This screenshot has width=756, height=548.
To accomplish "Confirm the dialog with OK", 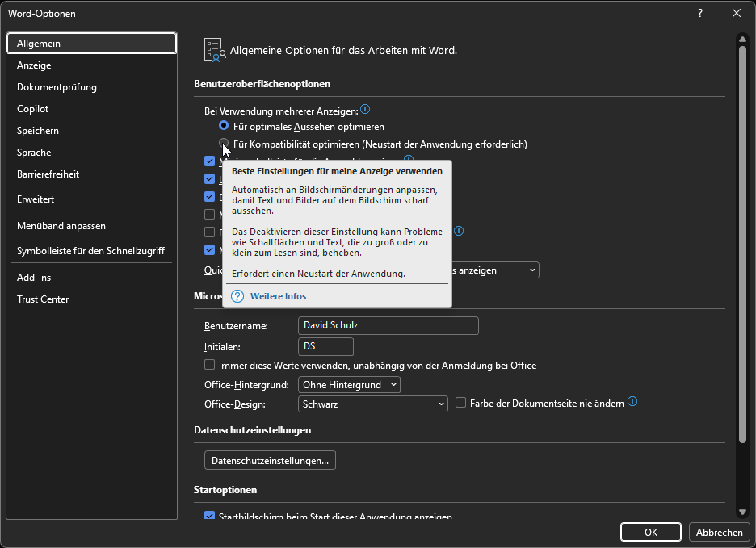I will pyautogui.click(x=650, y=533).
